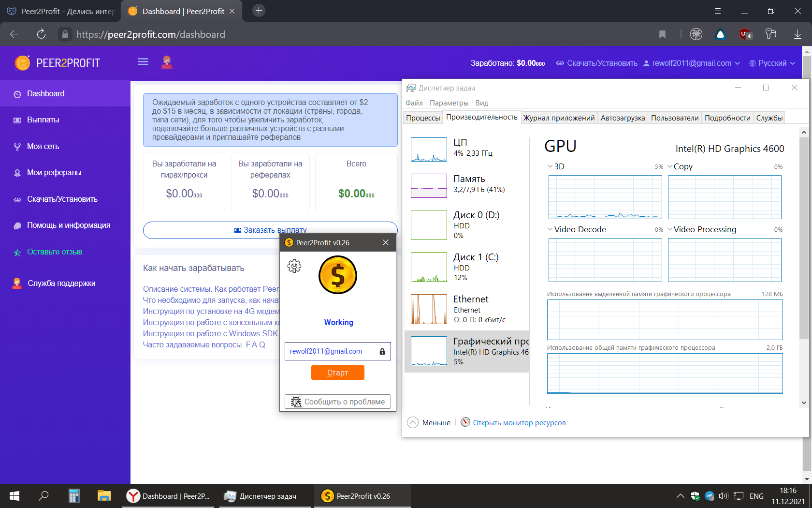Open new browser tab with plus icon
Viewport: 812px width, 508px height.
[x=259, y=11]
